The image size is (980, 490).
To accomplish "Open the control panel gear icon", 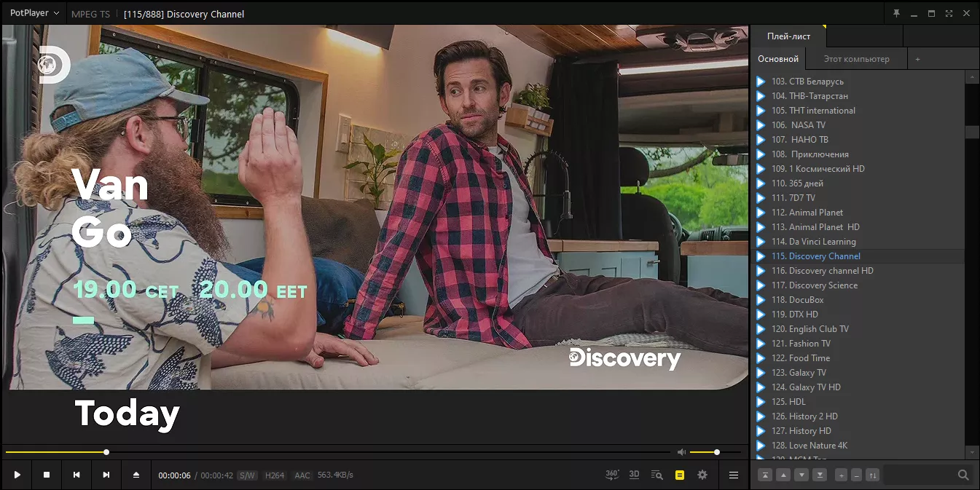I will pos(702,475).
